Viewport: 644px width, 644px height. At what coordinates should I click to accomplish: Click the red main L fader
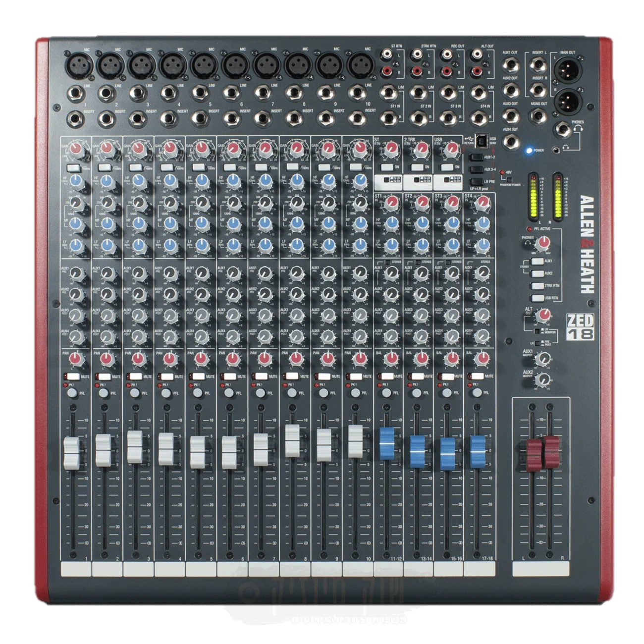coord(534,454)
